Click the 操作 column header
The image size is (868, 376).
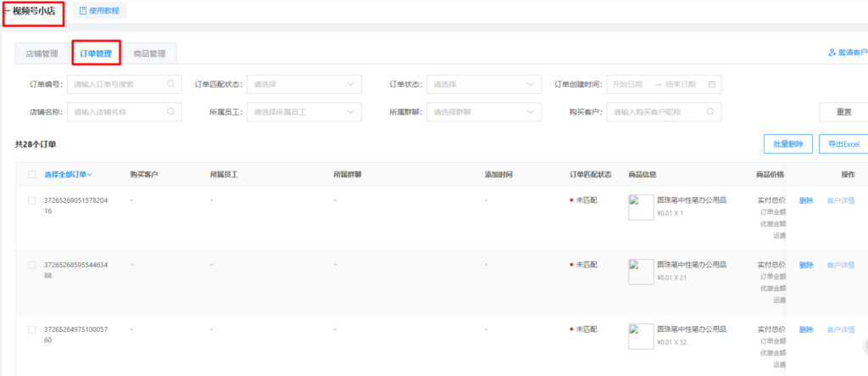click(x=848, y=175)
